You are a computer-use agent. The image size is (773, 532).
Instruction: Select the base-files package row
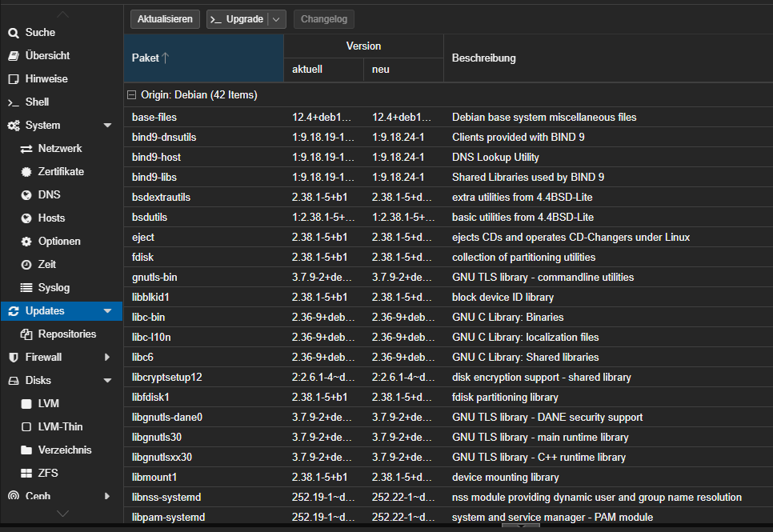click(449, 118)
